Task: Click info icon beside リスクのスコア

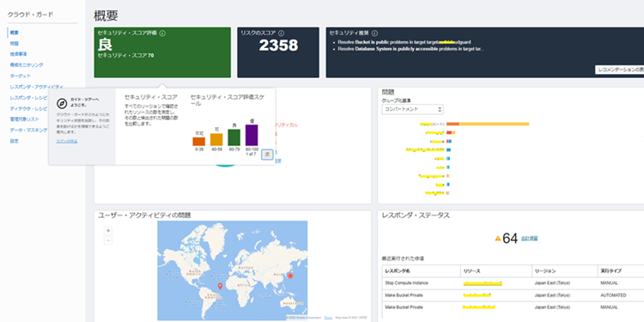Action: [281, 33]
